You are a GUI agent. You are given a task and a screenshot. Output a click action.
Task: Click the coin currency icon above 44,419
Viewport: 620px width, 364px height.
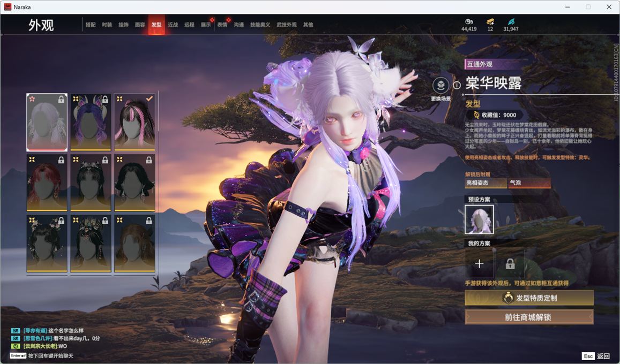click(469, 21)
